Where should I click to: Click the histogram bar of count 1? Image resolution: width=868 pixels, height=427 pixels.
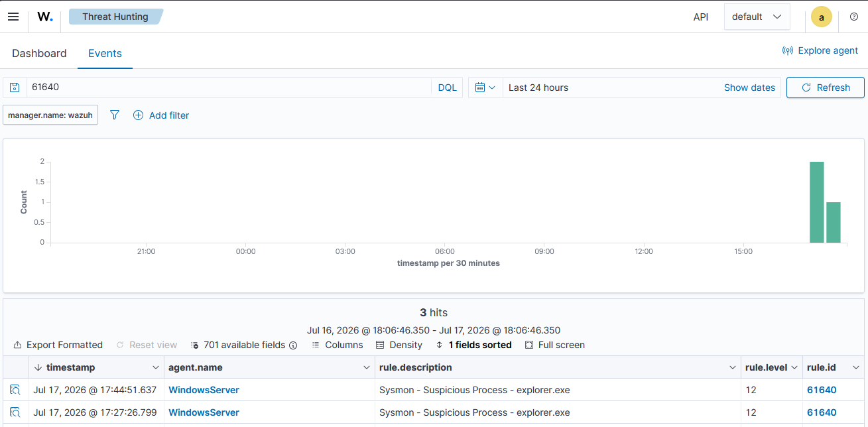tap(834, 222)
